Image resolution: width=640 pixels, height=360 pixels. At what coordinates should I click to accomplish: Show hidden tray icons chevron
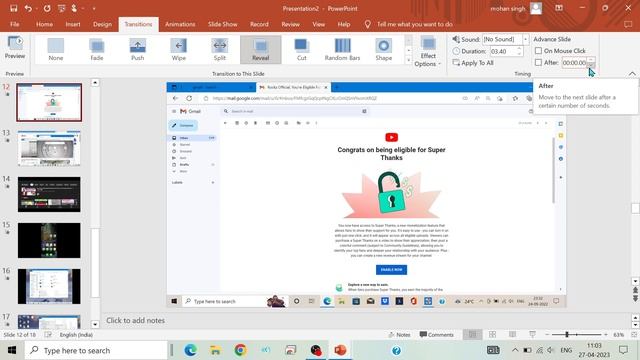[x=515, y=350]
